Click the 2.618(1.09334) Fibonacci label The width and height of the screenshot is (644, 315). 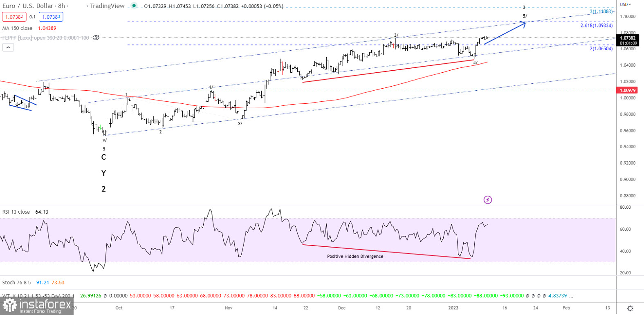click(x=597, y=25)
